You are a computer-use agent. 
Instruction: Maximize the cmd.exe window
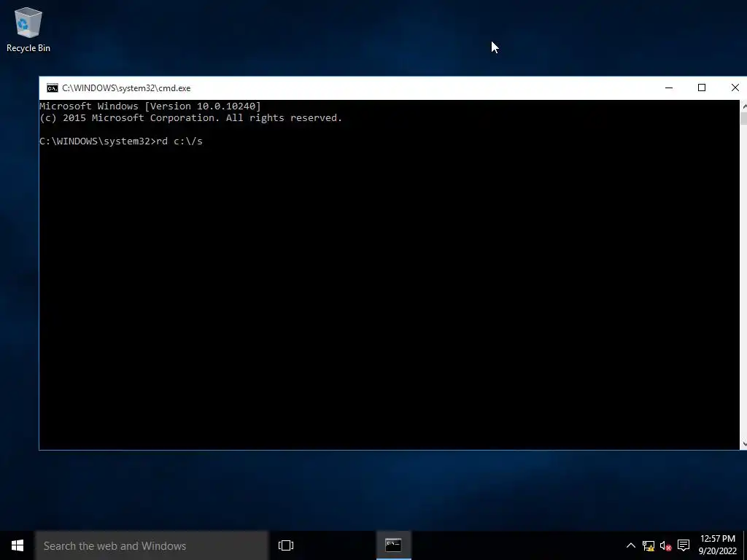click(702, 88)
